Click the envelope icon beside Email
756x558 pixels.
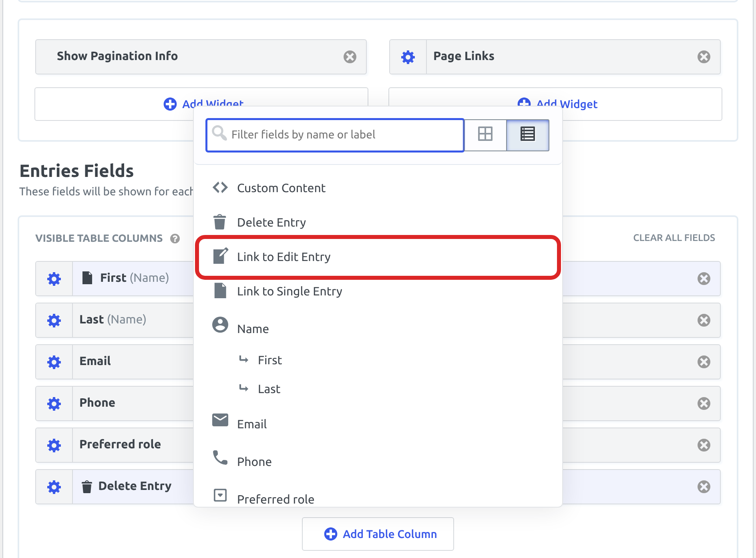(x=220, y=420)
